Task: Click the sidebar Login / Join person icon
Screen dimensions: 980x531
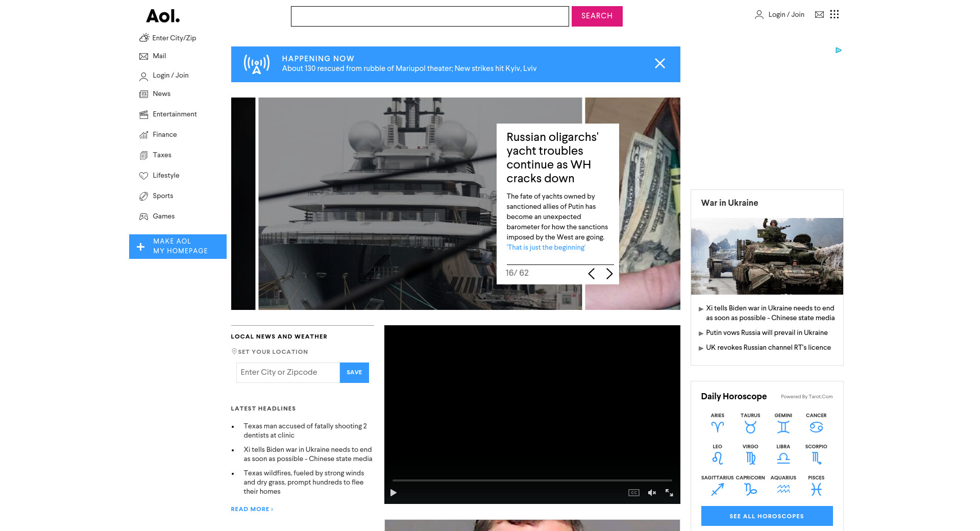Action: pos(144,76)
